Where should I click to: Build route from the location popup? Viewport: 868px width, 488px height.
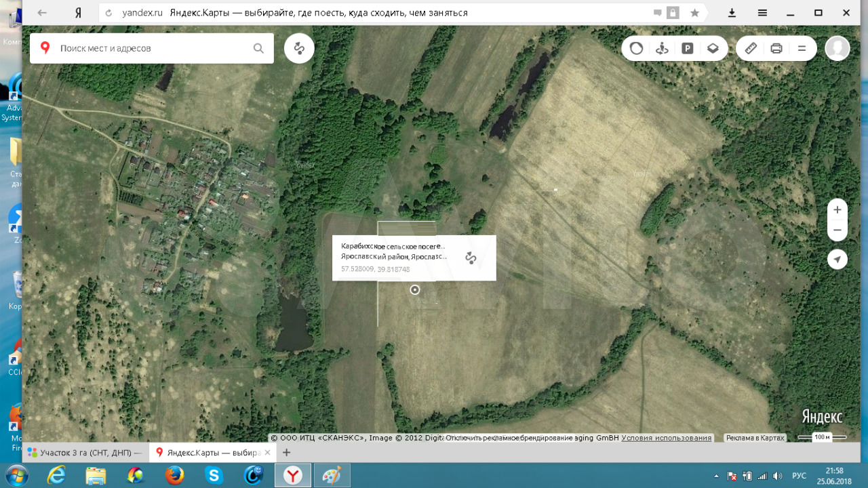click(471, 258)
